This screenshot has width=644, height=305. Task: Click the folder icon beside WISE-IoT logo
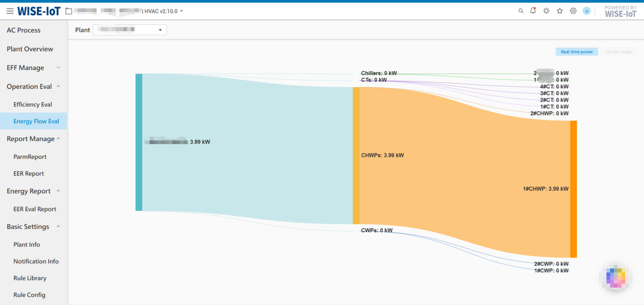[69, 11]
